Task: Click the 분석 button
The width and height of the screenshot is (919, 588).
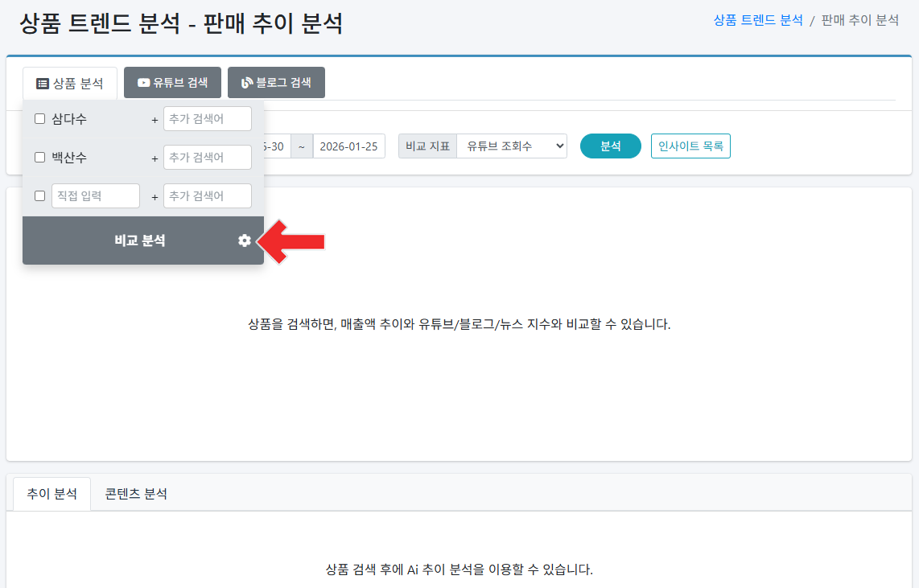Action: [x=610, y=146]
